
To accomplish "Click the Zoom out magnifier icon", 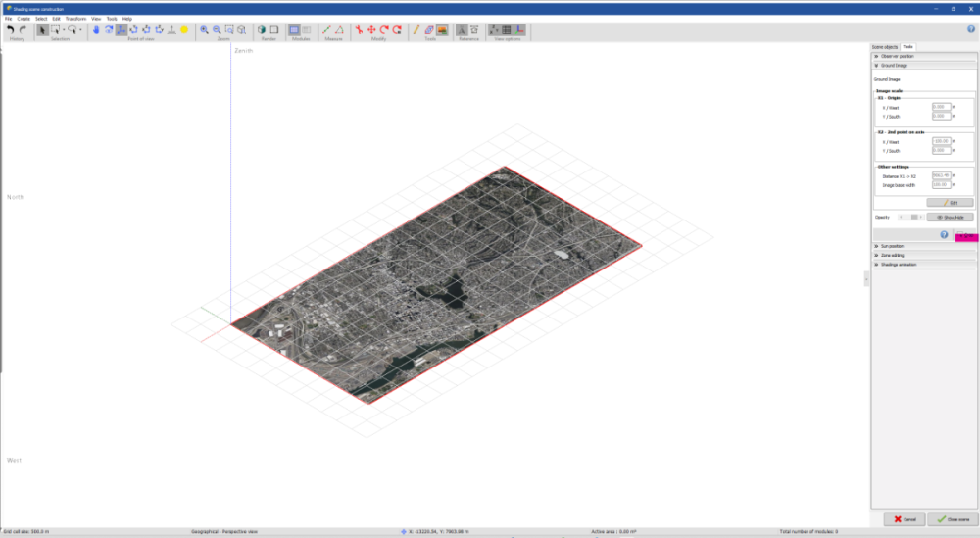I will pyautogui.click(x=217, y=29).
